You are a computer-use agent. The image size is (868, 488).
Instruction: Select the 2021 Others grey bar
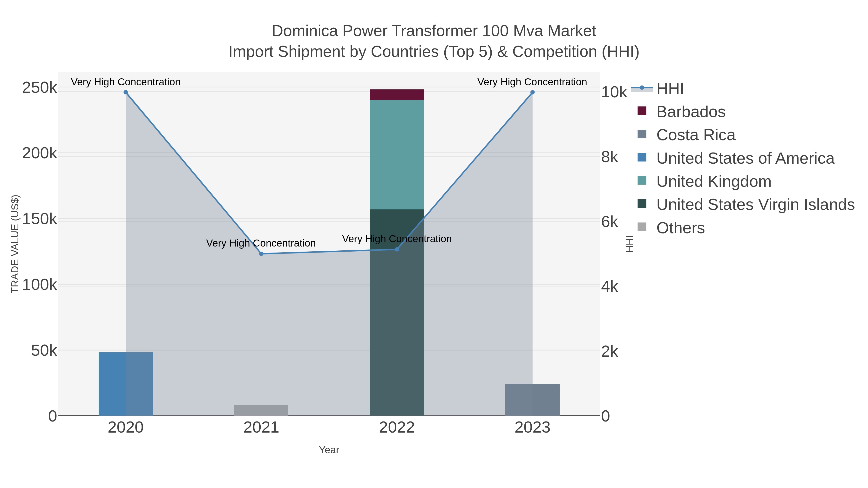(261, 411)
